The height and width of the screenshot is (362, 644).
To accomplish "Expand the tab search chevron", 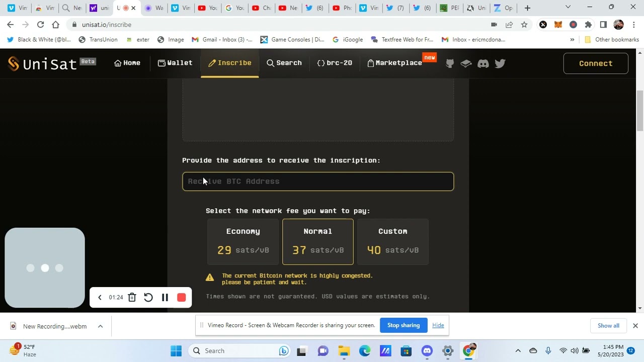I will (x=568, y=7).
